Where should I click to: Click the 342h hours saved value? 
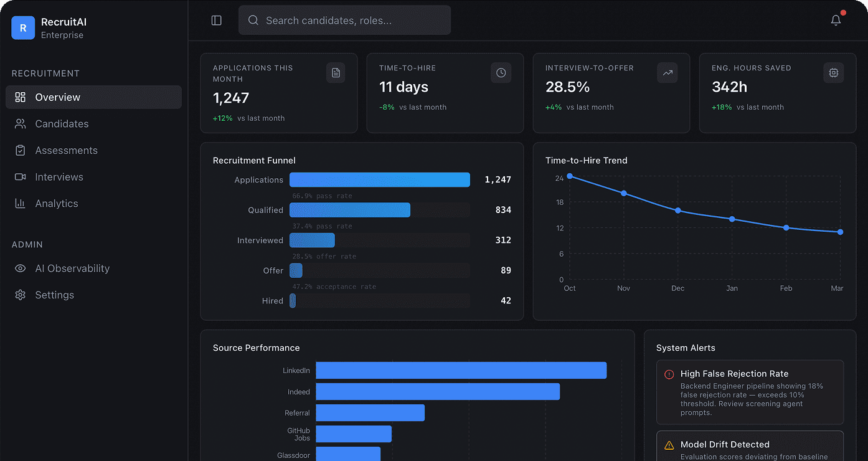730,87
